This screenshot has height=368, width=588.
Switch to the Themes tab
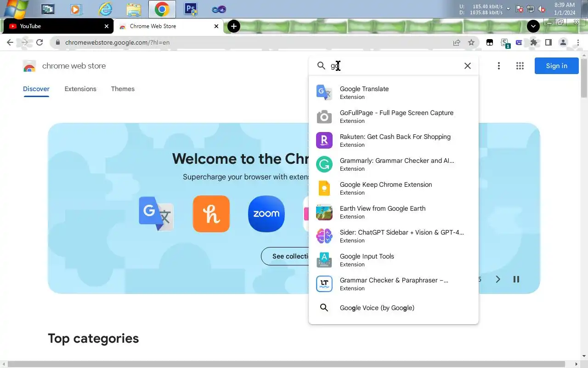[x=123, y=89]
